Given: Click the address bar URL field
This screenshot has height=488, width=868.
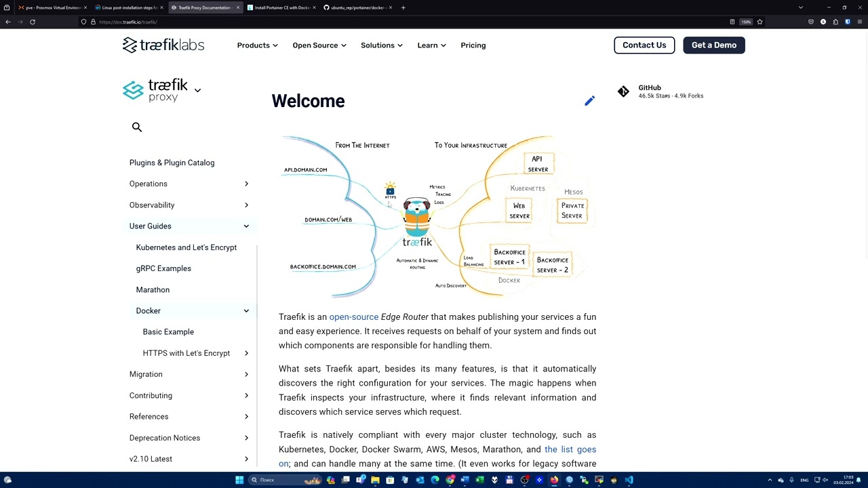Looking at the screenshot, I should [407, 22].
